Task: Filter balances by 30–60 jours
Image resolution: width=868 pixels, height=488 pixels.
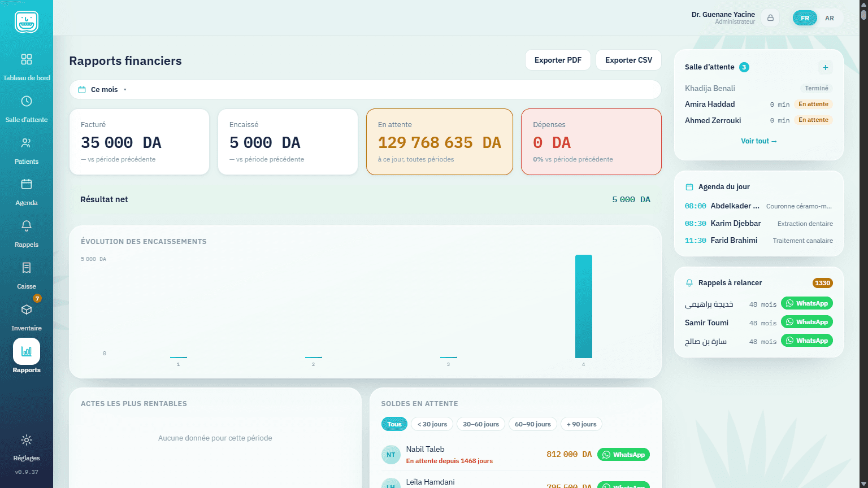Action: tap(481, 424)
